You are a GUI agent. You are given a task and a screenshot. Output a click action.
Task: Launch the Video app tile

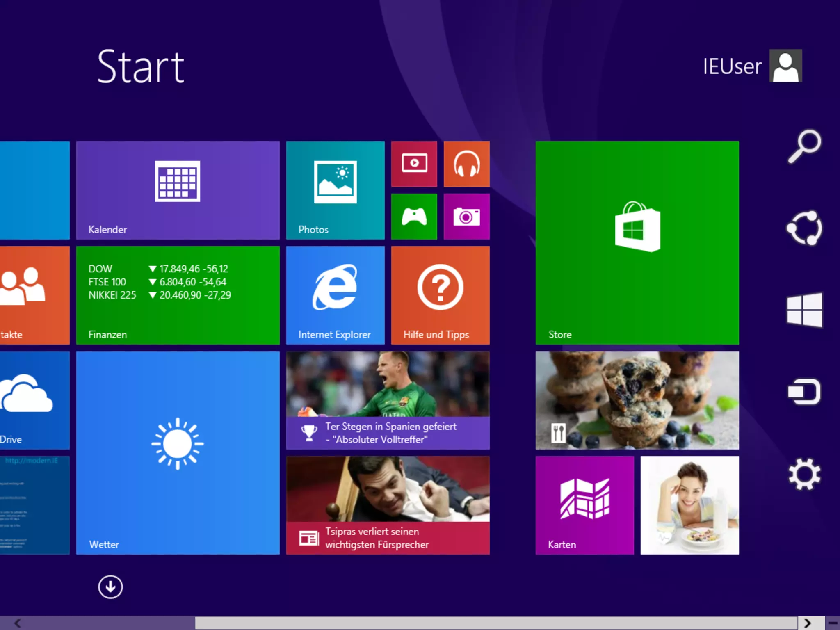click(414, 164)
